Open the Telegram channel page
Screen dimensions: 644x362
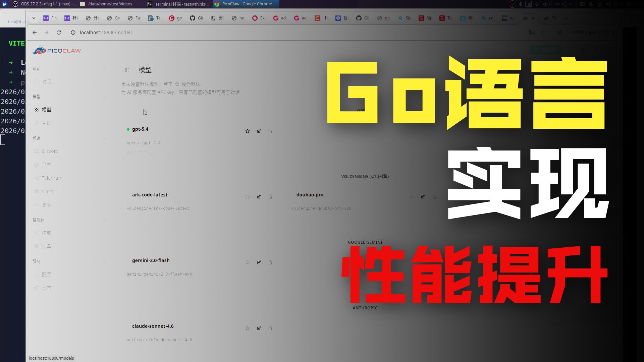pos(52,178)
